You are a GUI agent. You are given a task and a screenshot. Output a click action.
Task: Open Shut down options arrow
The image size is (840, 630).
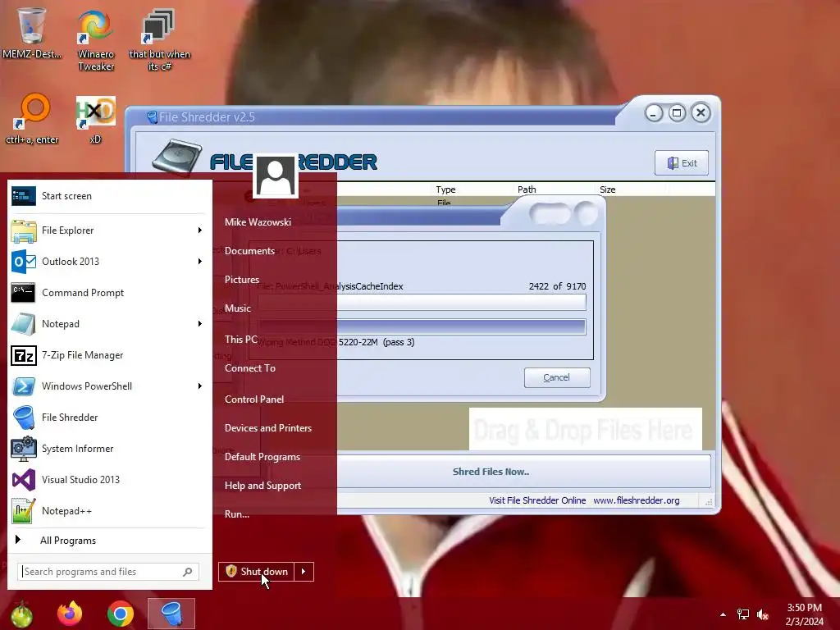pos(304,572)
